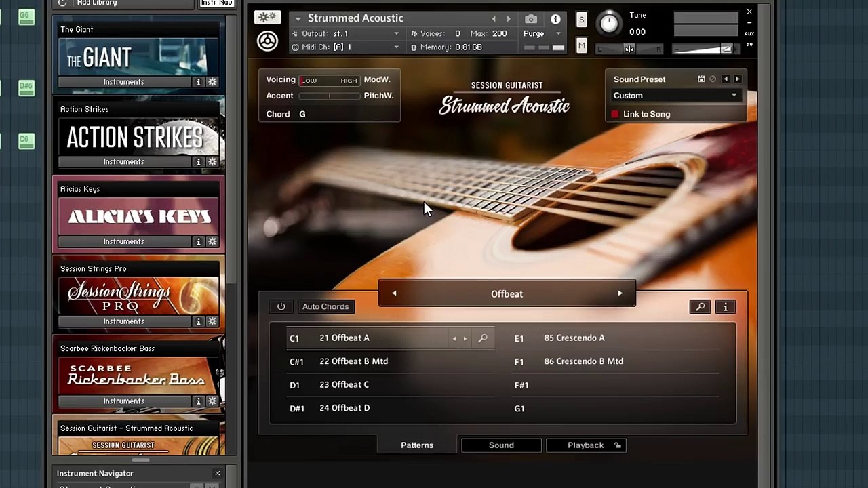Screen dimensions: 868x488
Task: Solo the Strummed Acoustic instrument
Action: (581, 20)
